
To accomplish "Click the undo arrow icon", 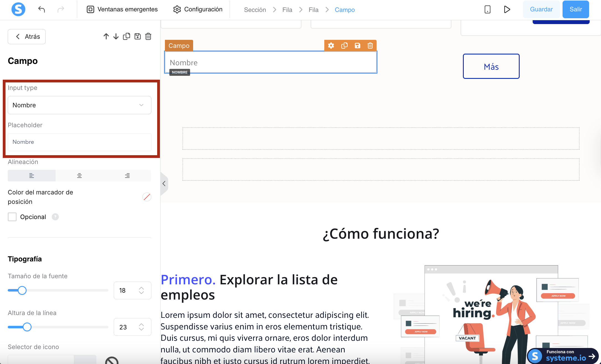I will pos(42,9).
